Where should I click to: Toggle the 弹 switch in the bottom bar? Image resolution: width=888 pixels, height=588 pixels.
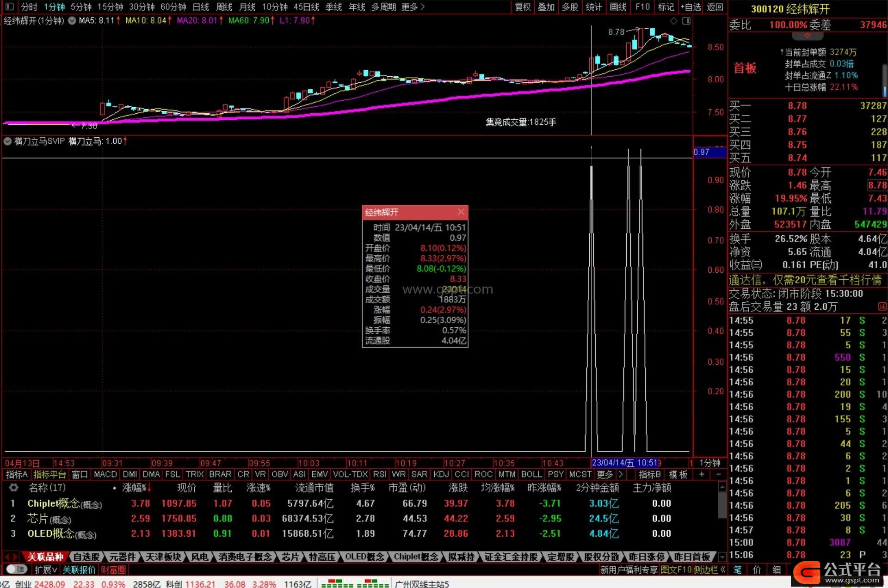pyautogui.click(x=17, y=570)
